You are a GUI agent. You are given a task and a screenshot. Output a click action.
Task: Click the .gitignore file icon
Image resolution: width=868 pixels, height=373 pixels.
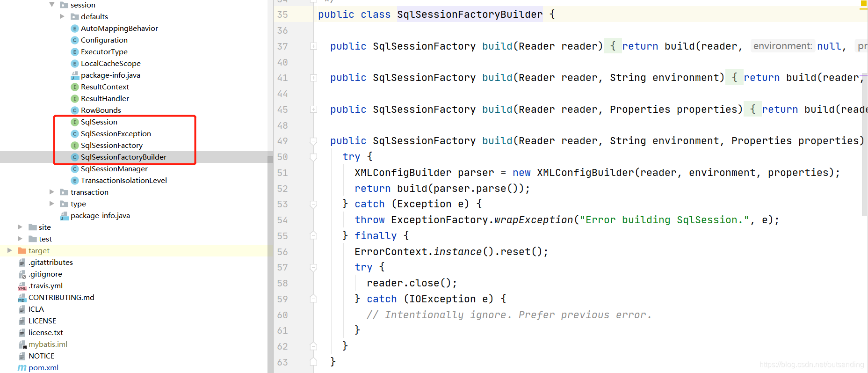(22, 274)
